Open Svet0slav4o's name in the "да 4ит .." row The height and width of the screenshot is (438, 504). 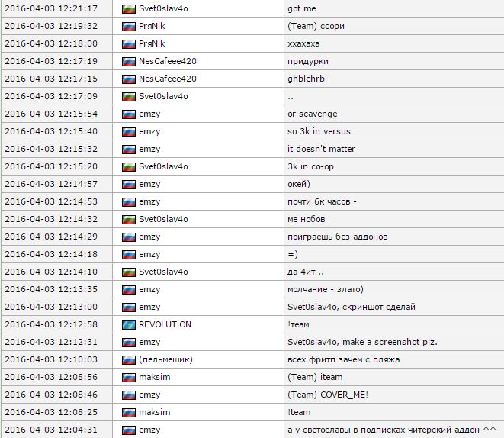[163, 272]
